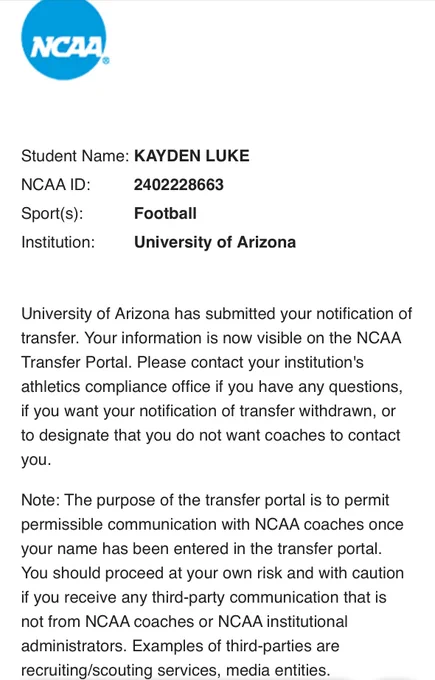Screen dimensions: 435x680
Task: Click the bold Football sport value
Action: pos(165,213)
